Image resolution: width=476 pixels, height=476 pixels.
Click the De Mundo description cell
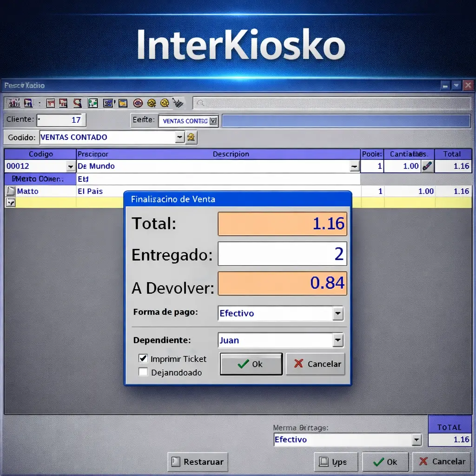click(213, 166)
